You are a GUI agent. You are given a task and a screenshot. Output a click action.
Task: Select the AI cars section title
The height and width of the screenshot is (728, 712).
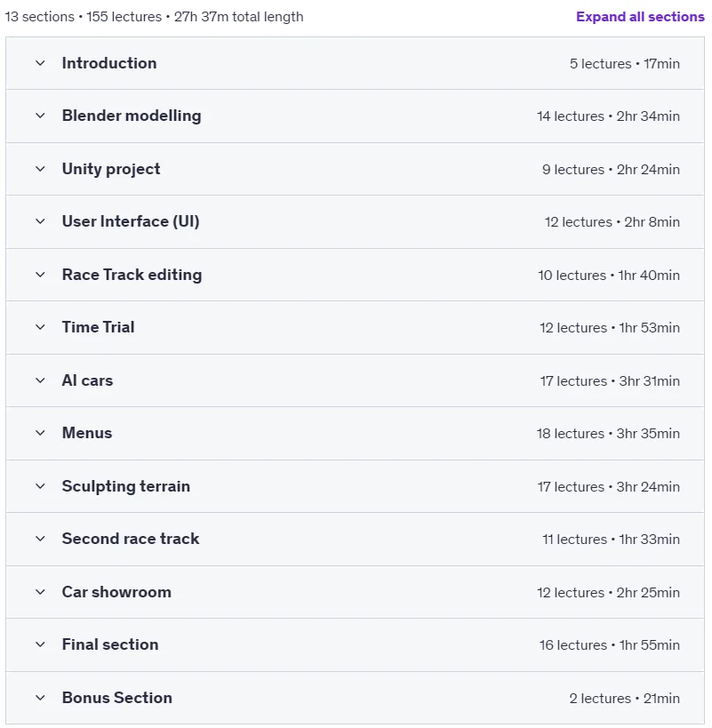(x=87, y=380)
